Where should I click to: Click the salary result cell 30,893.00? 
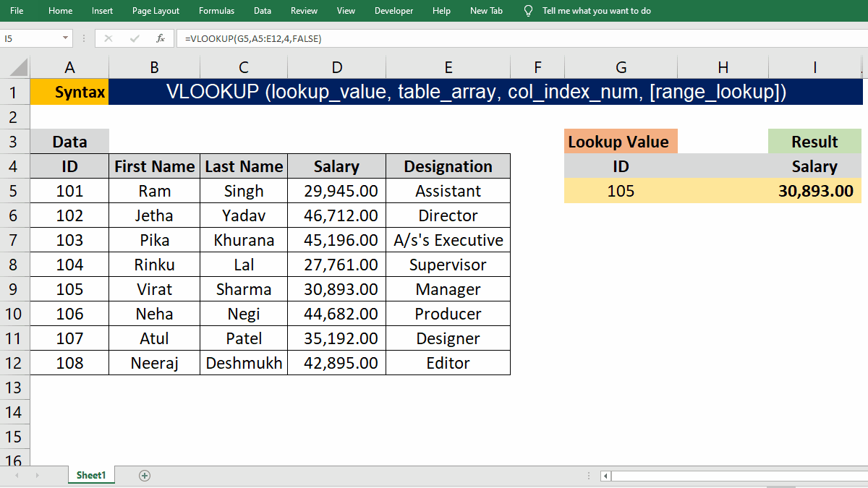tap(814, 190)
